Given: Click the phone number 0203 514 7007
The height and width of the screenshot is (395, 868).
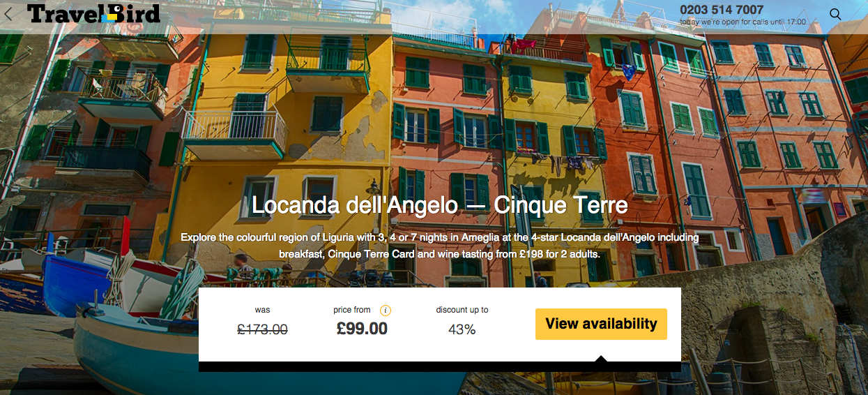Looking at the screenshot, I should coord(722,10).
